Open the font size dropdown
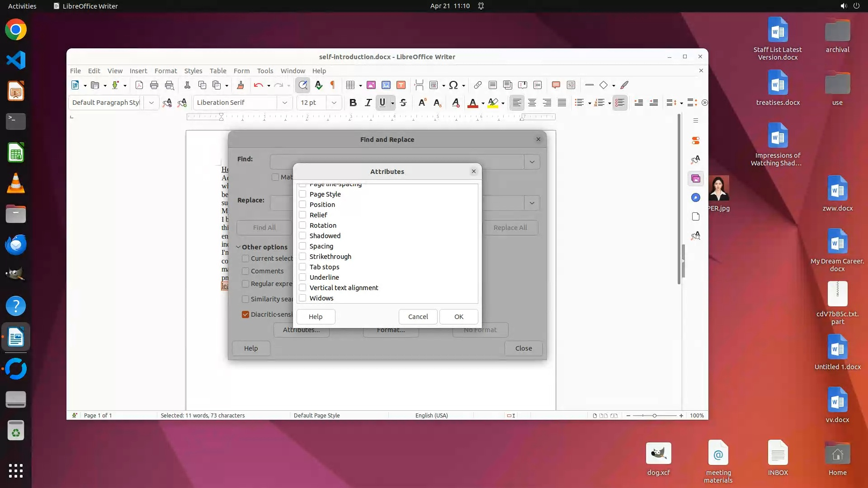The width and height of the screenshot is (868, 488). pyautogui.click(x=334, y=103)
